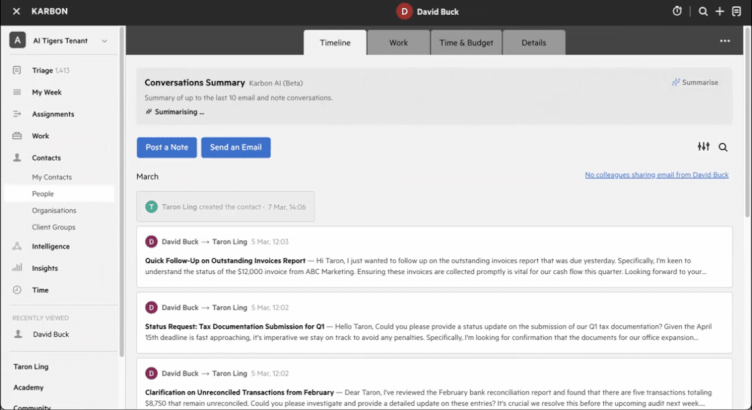Click the My Week calendar icon
The width and height of the screenshot is (752, 410).
coord(17,92)
